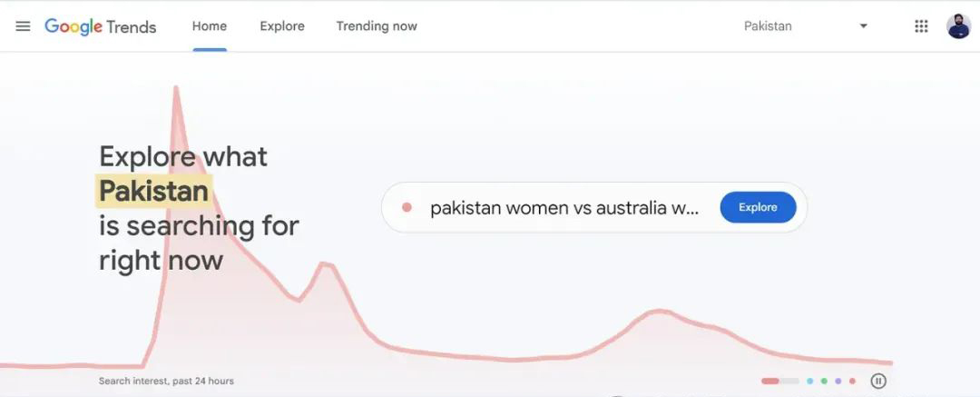Jump to the purple carousel dot
Viewport: 980px width, 397px height.
coord(838,382)
